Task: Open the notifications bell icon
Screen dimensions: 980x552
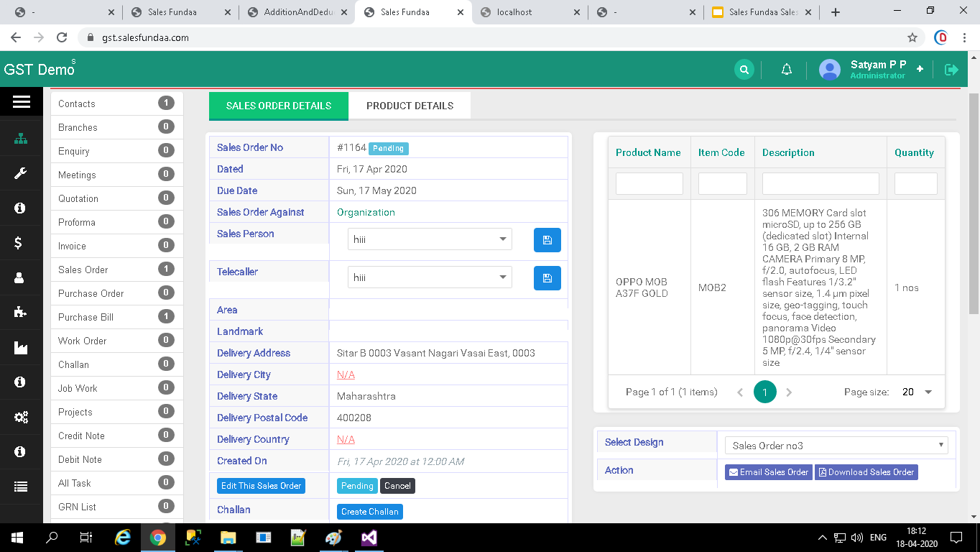Action: click(x=787, y=70)
